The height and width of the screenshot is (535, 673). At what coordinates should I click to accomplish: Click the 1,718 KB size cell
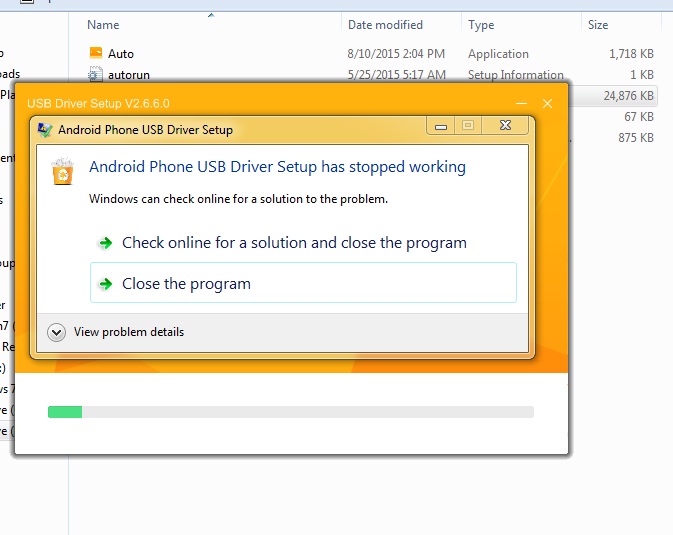[631, 54]
